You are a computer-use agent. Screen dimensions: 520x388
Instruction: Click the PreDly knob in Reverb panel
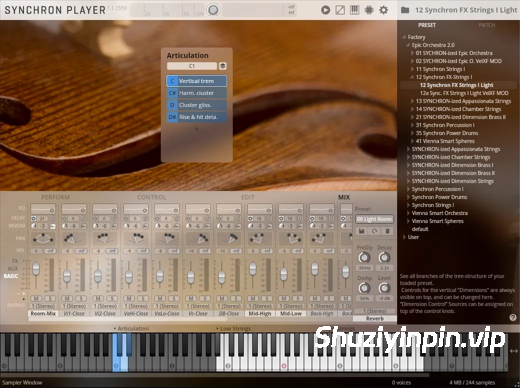pos(364,257)
